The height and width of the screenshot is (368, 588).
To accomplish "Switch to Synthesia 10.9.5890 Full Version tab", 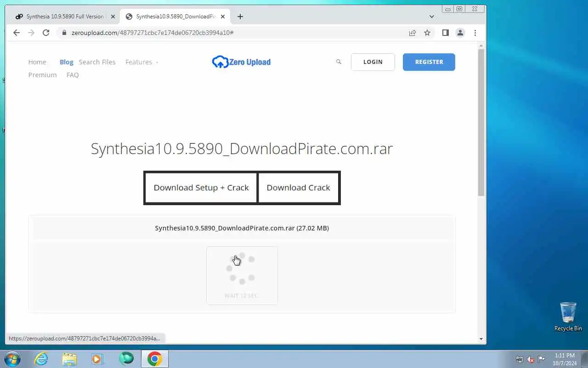I will (x=65, y=17).
